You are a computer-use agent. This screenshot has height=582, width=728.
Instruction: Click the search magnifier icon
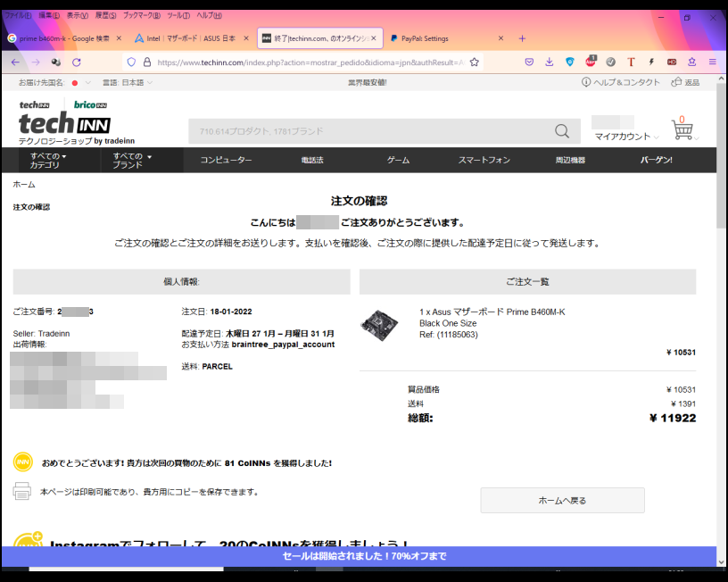(x=562, y=131)
